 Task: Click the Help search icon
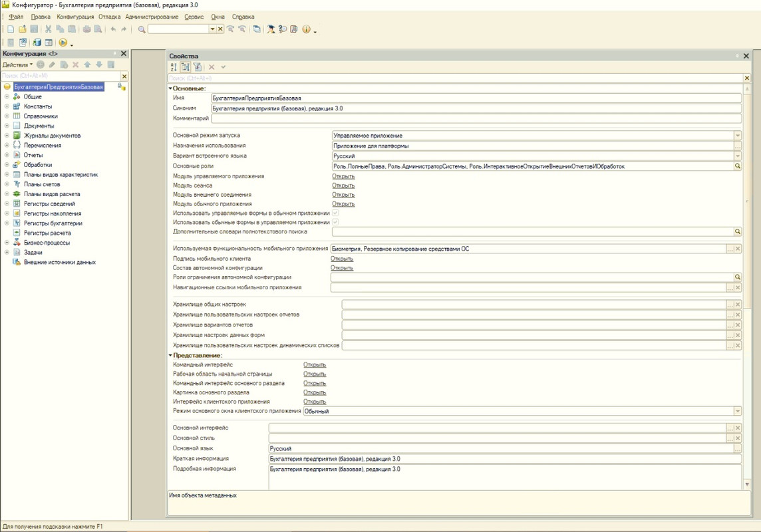pos(283,29)
